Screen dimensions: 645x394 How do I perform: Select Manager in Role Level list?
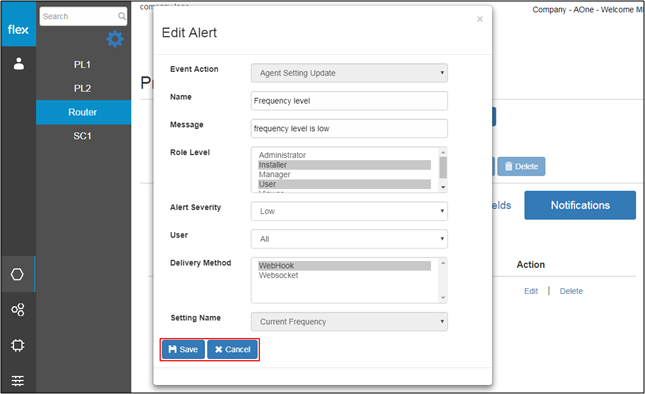click(x=344, y=174)
